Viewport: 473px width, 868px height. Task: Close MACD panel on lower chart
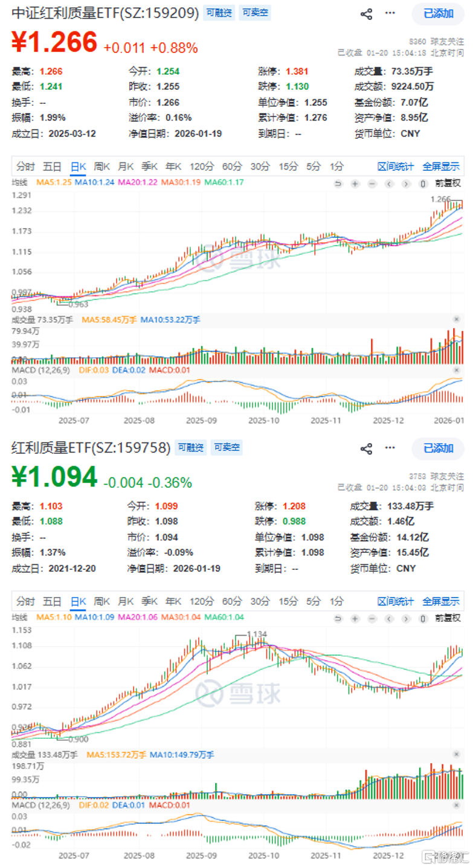pyautogui.click(x=457, y=805)
